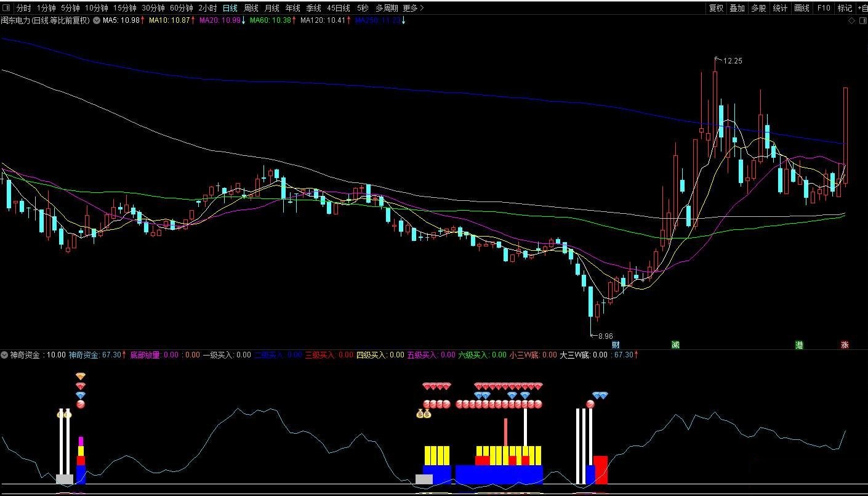Open the 多周期 multi-period view
Screen dimensions: 868x496
387,8
